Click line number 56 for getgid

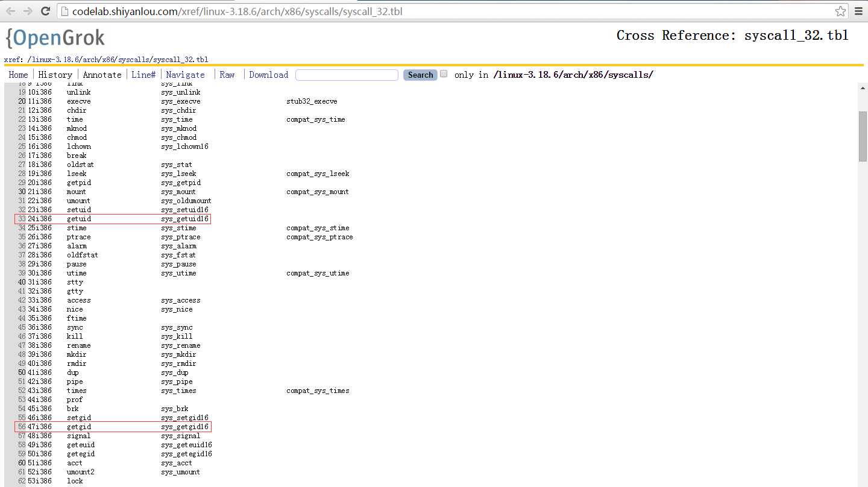[22, 427]
